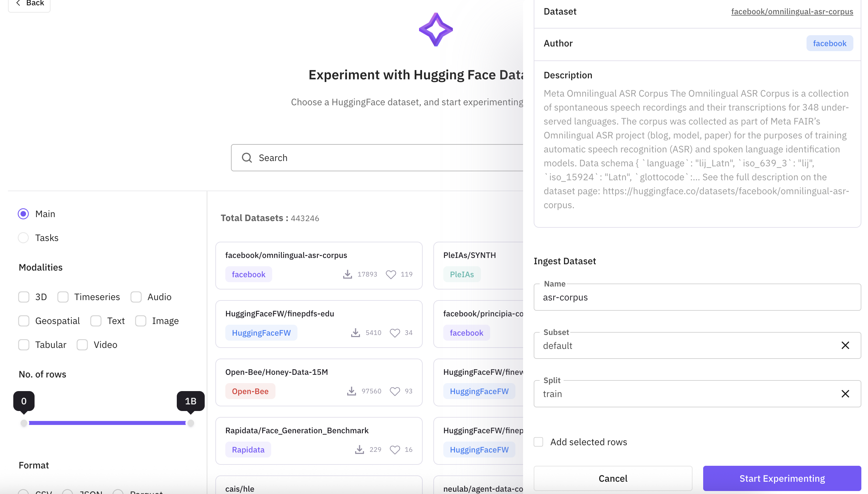Open the facebook/omnilingual-asr-corpus dataset link
The width and height of the screenshot is (868, 494).
point(792,12)
